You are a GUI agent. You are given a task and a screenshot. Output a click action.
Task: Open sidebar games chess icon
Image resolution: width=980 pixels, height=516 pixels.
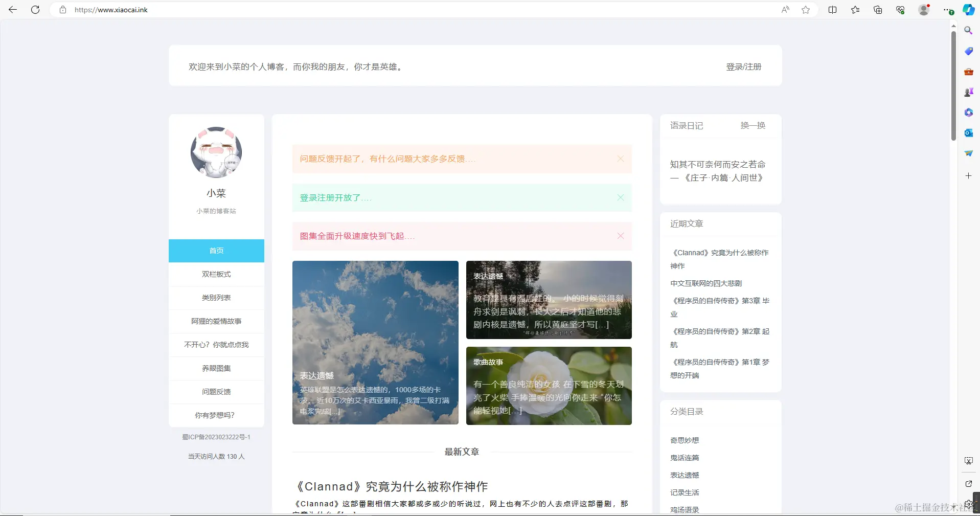point(968,92)
